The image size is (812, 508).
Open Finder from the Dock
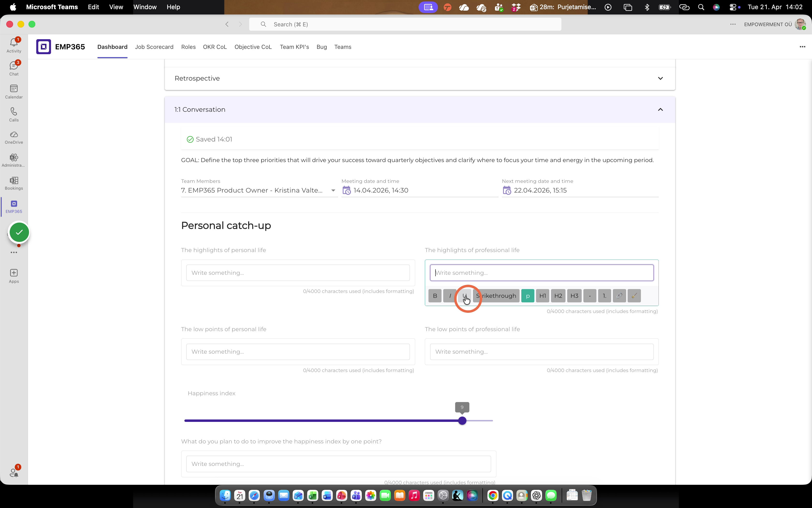(x=225, y=495)
